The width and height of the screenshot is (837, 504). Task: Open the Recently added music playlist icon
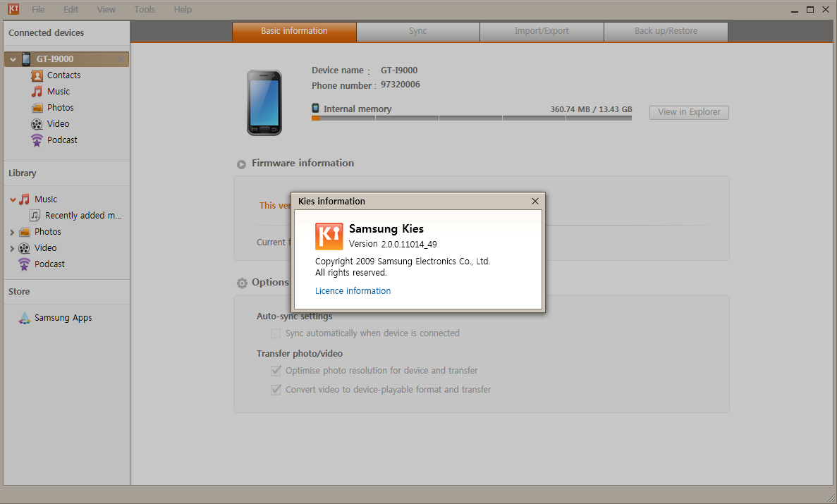35,215
